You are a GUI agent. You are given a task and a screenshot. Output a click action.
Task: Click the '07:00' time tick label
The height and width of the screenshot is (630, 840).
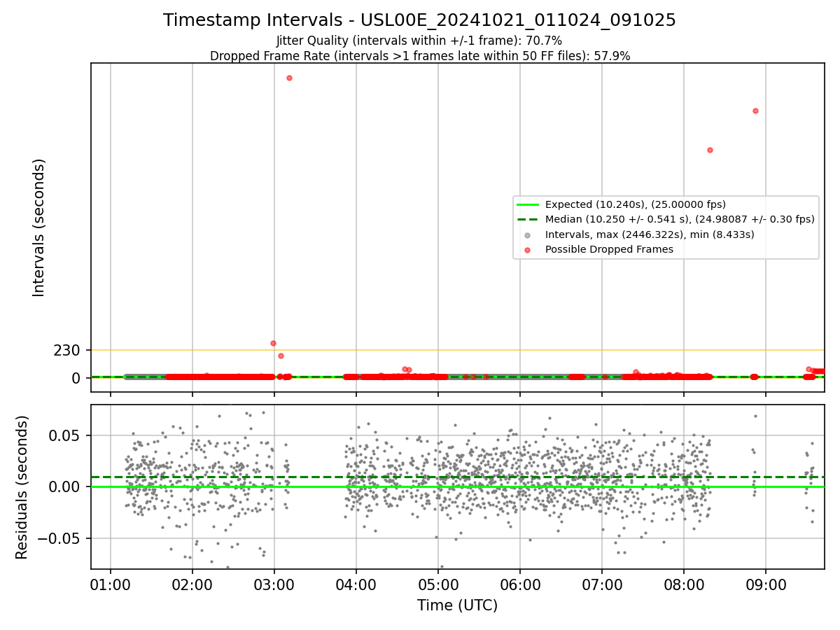click(x=602, y=584)
